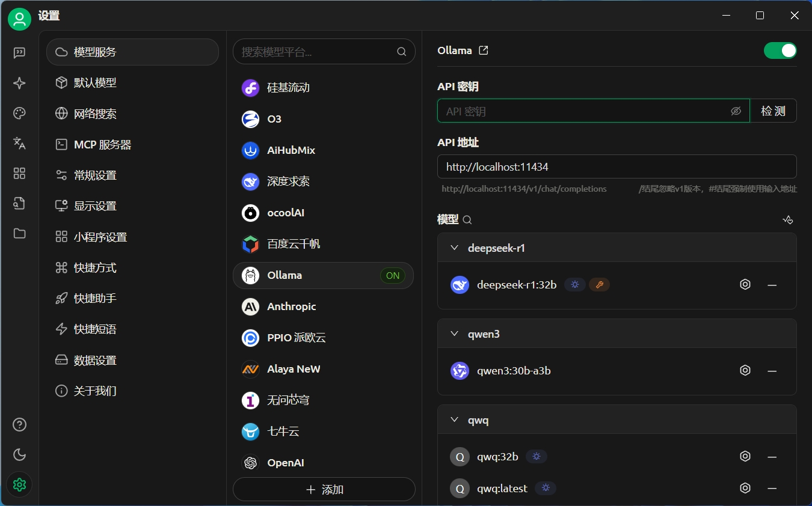Open the chat assistant sidebar icon
Viewport: 812px width, 506px height.
tap(19, 53)
